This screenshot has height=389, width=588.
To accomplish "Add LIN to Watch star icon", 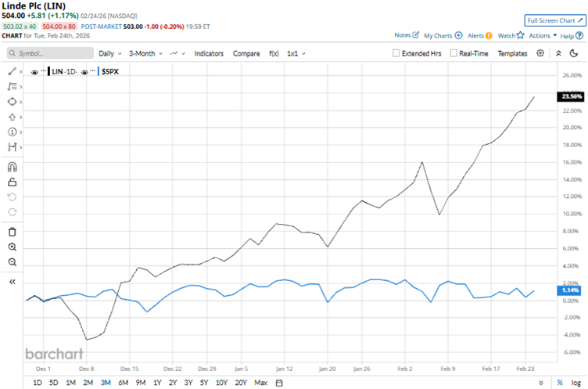I will 520,35.
